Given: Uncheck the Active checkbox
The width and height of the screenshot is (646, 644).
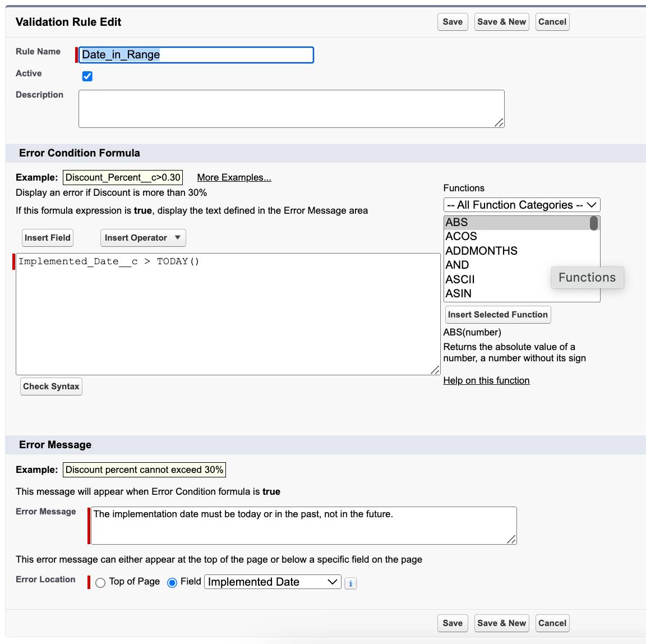Looking at the screenshot, I should tap(87, 76).
